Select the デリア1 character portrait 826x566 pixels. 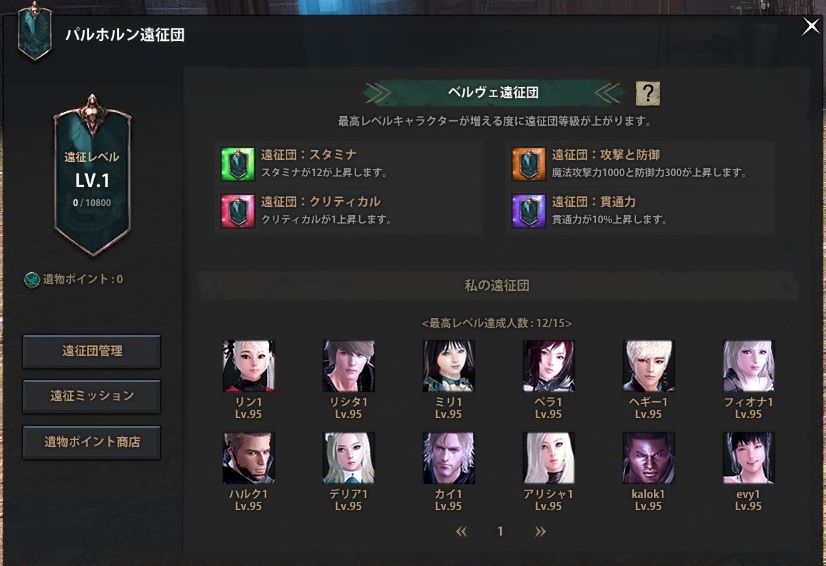click(x=348, y=458)
